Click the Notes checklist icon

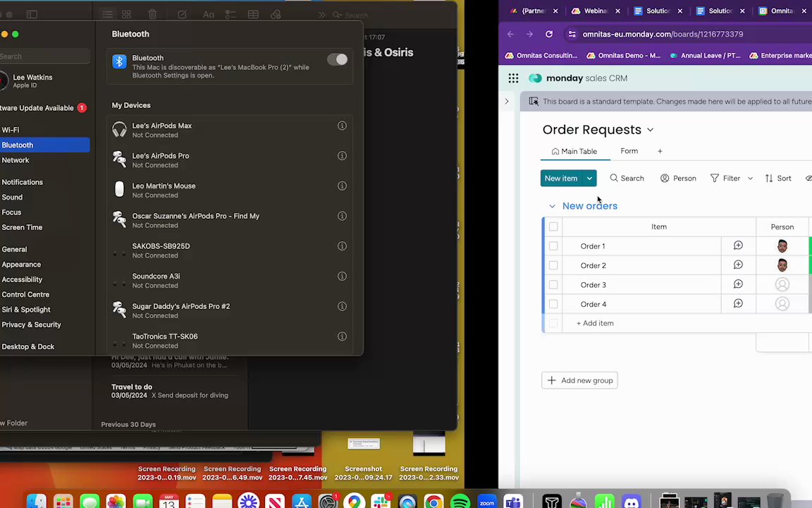coord(230,15)
